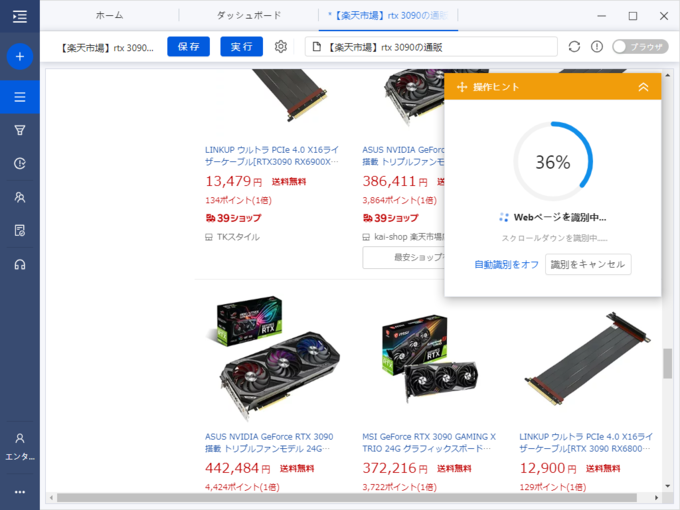
Task: Open the funnel template icon in sidebar
Action: point(20,130)
